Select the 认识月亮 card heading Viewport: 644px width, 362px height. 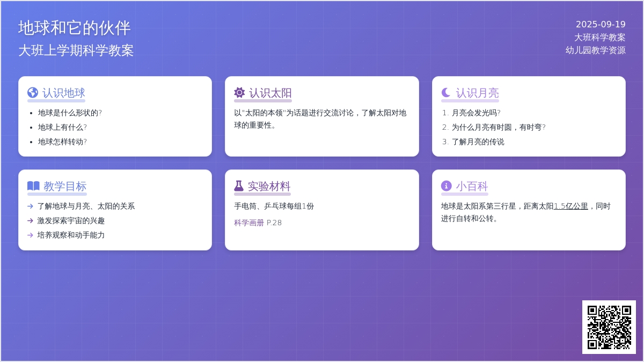pyautogui.click(x=477, y=93)
